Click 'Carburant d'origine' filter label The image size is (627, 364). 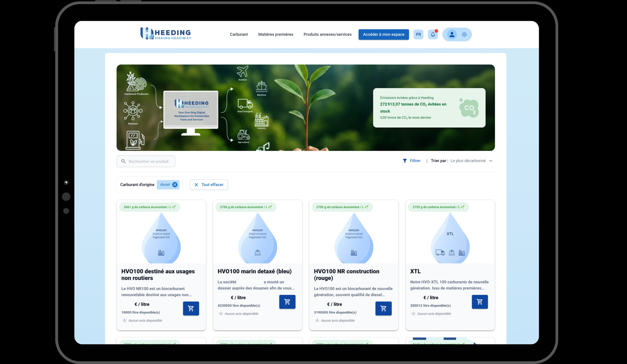pyautogui.click(x=137, y=185)
